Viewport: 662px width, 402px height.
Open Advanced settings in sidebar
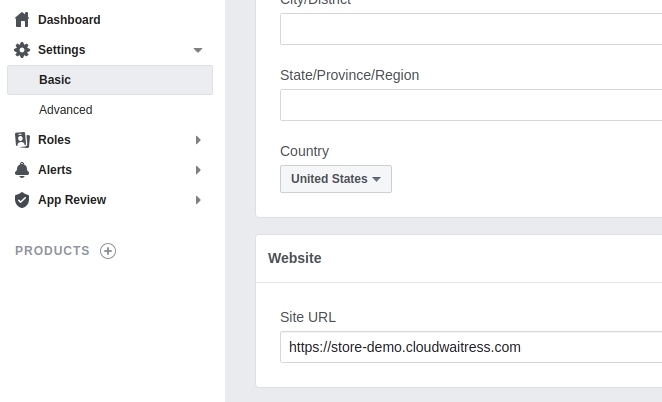(66, 110)
